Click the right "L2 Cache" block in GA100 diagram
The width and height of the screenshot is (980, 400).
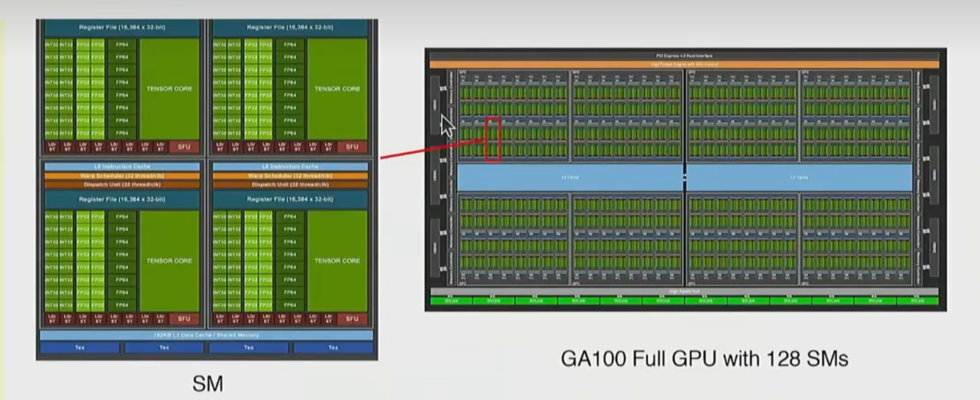coord(799,177)
